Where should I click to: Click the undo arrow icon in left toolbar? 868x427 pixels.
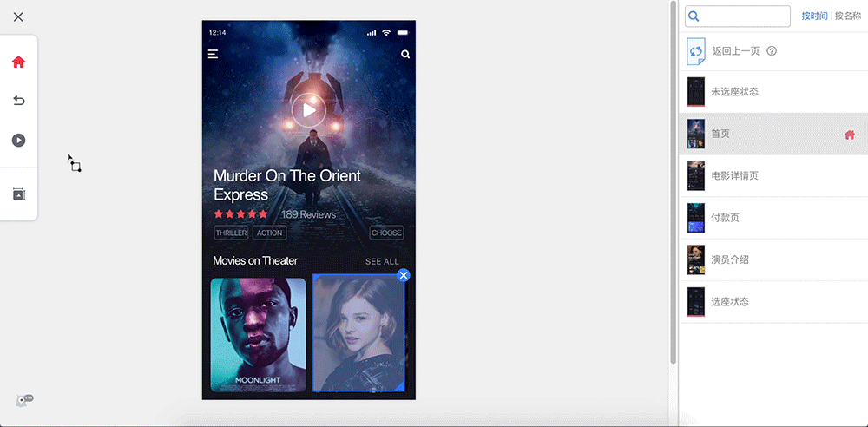pyautogui.click(x=19, y=101)
